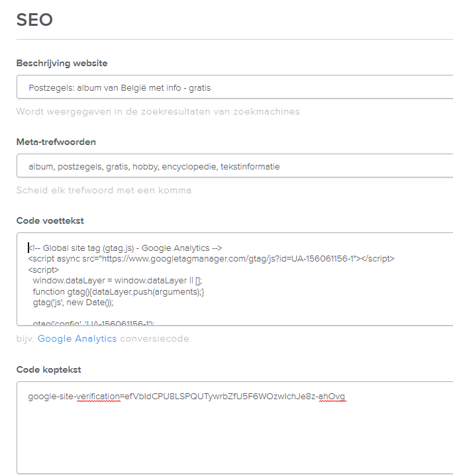The image size is (453, 476).
Task: Click the 'Scheid elk trefwoord met een komma' hint
Action: coord(103,191)
